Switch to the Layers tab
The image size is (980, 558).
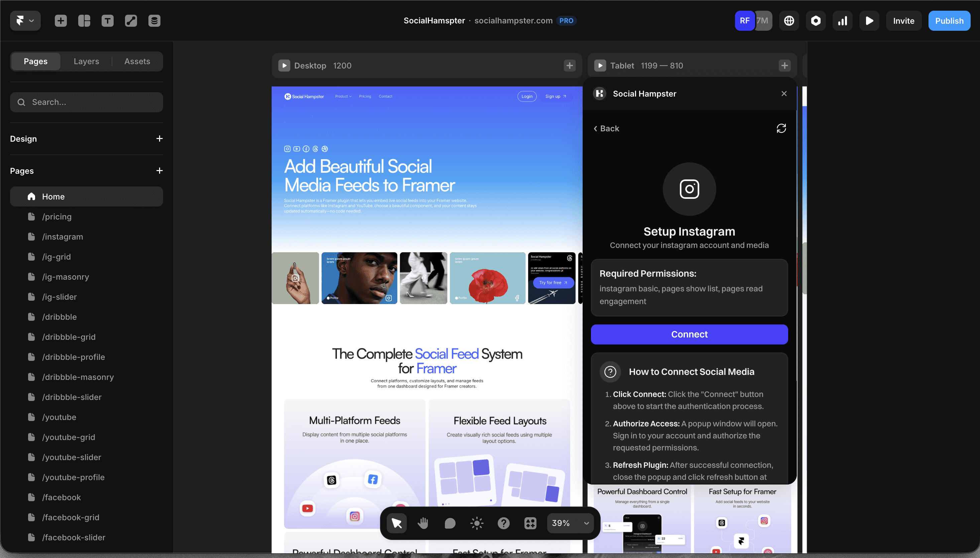[86, 61]
